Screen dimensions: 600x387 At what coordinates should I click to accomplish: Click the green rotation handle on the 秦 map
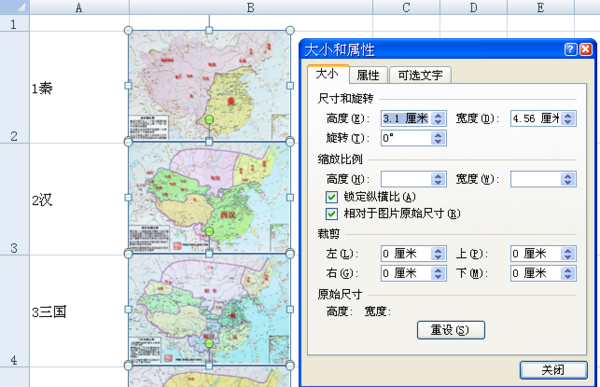209,120
